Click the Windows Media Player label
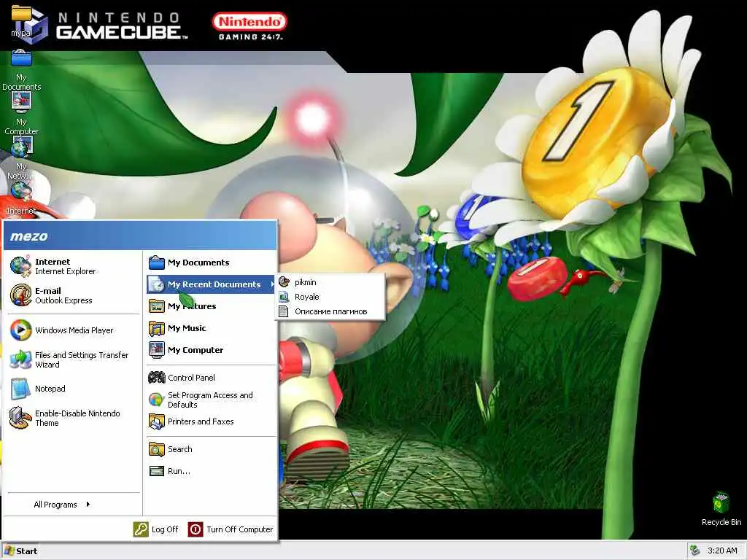 pos(74,330)
